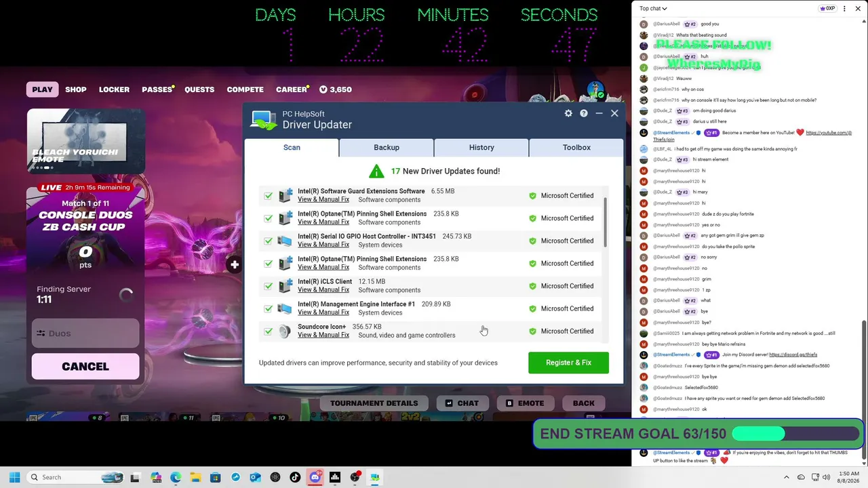Open the Windows Start menu

coord(14,477)
